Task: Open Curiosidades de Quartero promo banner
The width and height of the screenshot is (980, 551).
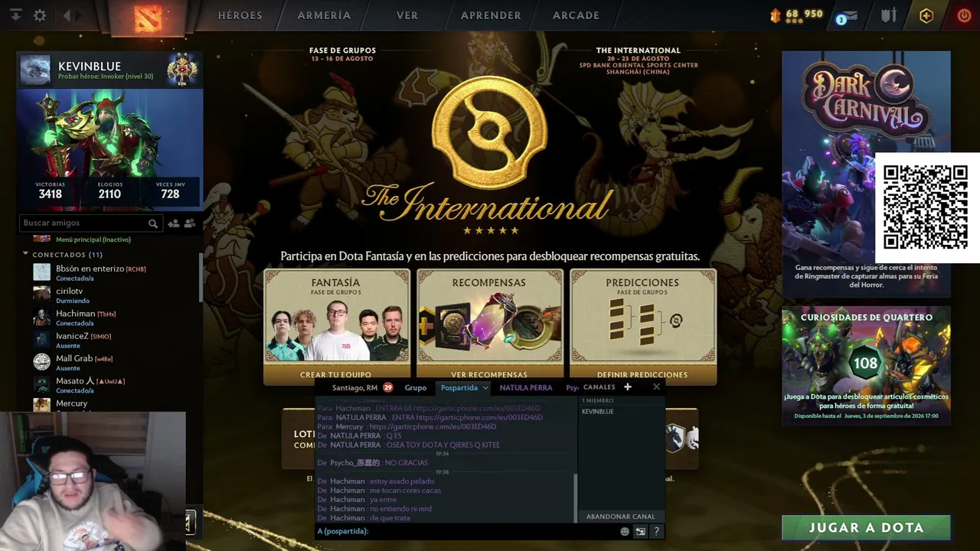Action: tap(866, 366)
